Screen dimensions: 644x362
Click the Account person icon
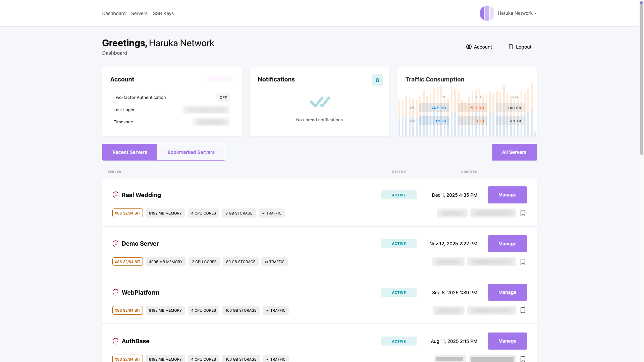pyautogui.click(x=469, y=47)
